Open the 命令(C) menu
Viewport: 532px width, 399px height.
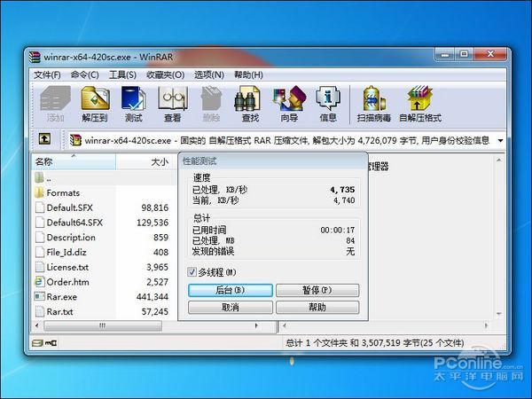(x=85, y=74)
